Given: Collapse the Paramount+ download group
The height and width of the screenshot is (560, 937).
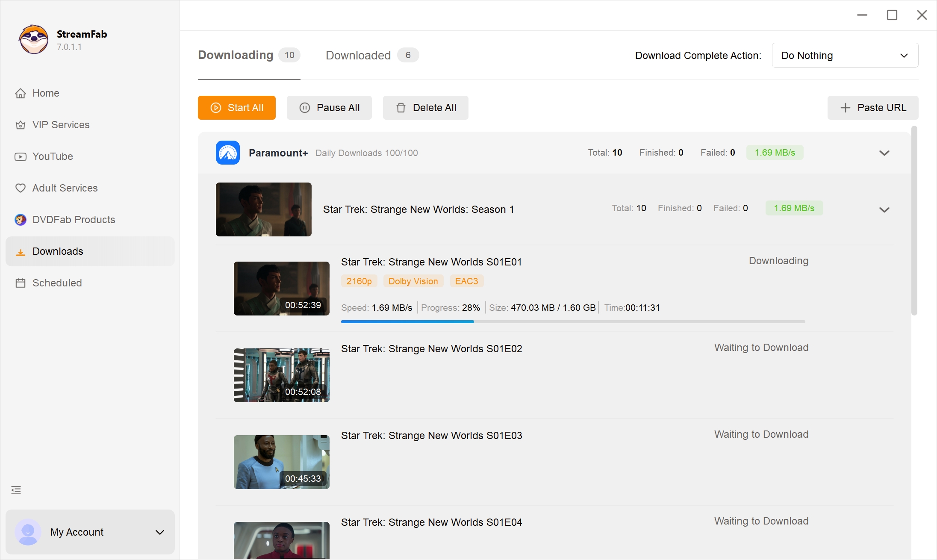Looking at the screenshot, I should [884, 153].
